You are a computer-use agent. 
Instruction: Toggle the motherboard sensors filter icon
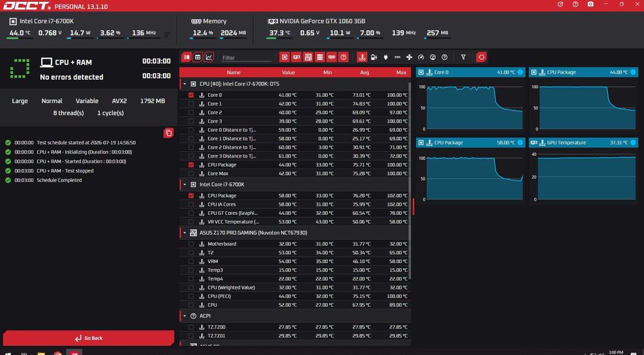point(308,57)
